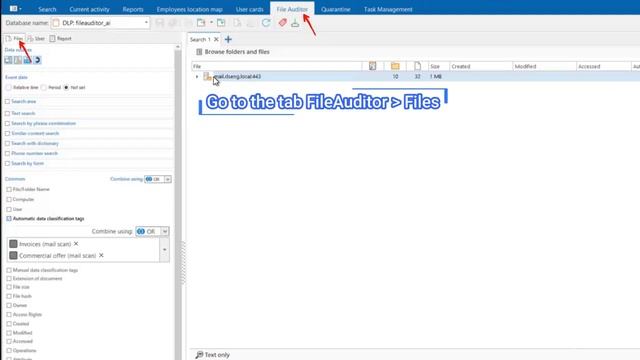Select the Period radio option
Viewport: 640px width, 360px height.
44,87
